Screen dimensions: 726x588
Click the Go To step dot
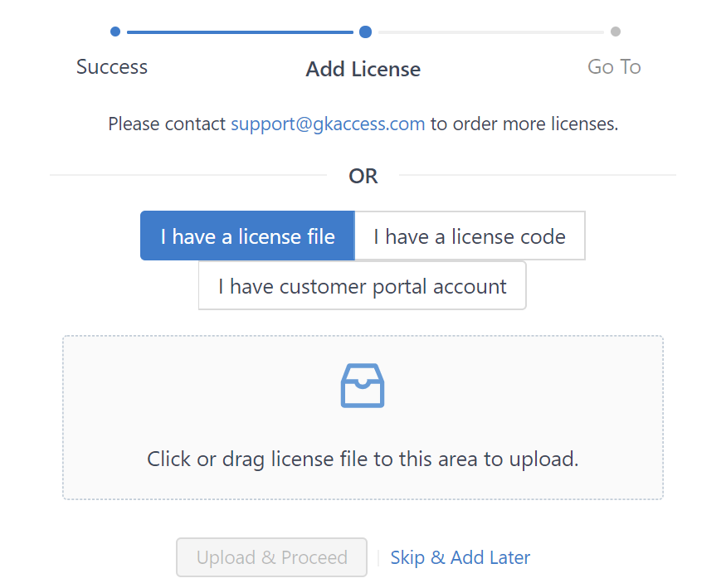pyautogui.click(x=615, y=32)
